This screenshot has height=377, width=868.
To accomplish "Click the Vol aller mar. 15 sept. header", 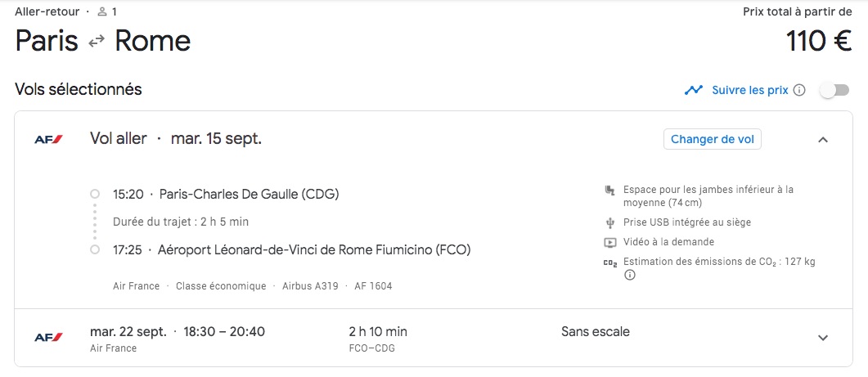I will [x=176, y=139].
